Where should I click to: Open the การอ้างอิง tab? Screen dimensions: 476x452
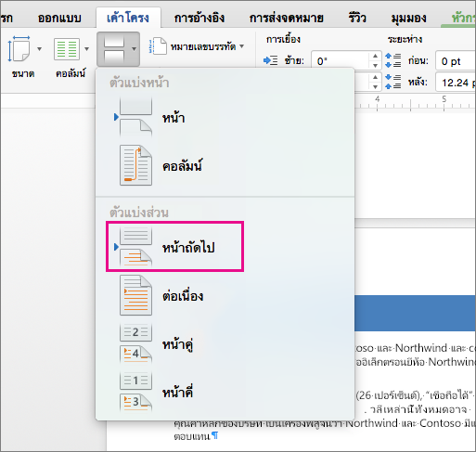click(199, 18)
